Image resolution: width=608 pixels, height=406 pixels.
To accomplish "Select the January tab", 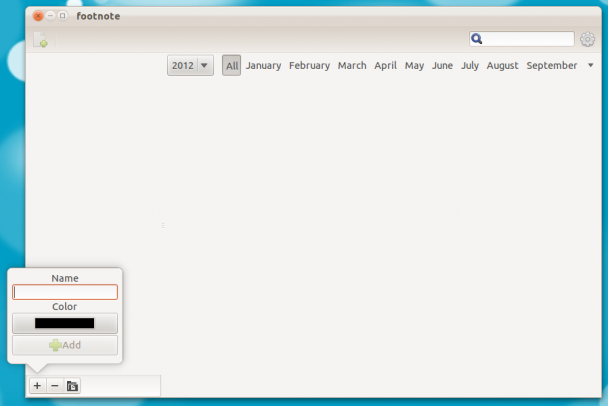I will click(x=263, y=66).
